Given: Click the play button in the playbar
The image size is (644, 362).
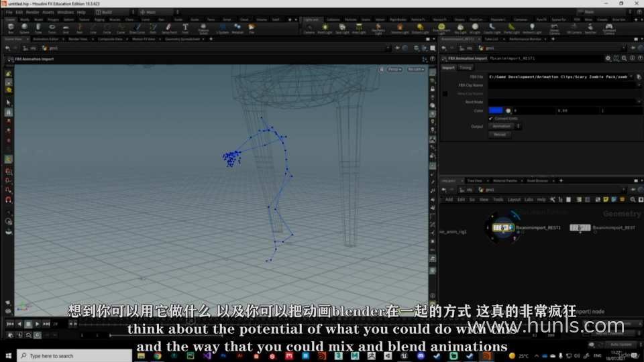Looking at the screenshot, I should [38, 324].
